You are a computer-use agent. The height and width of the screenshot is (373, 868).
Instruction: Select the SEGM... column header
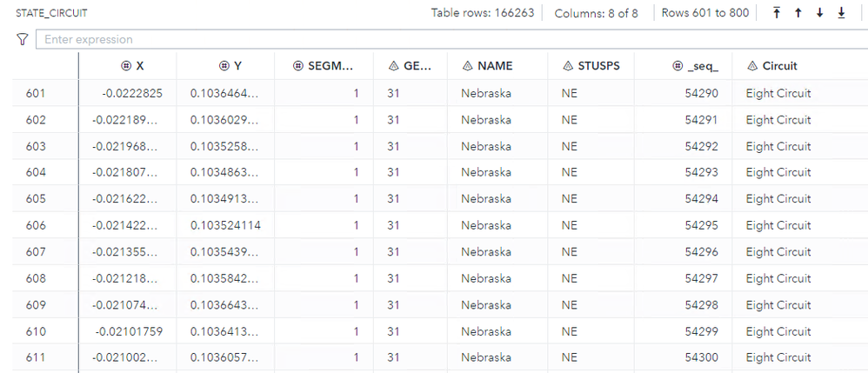[x=324, y=66]
